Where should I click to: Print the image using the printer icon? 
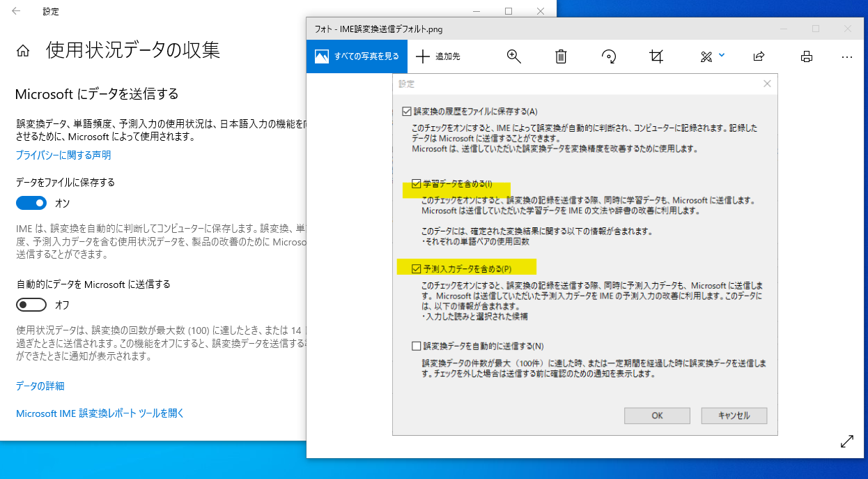click(806, 56)
